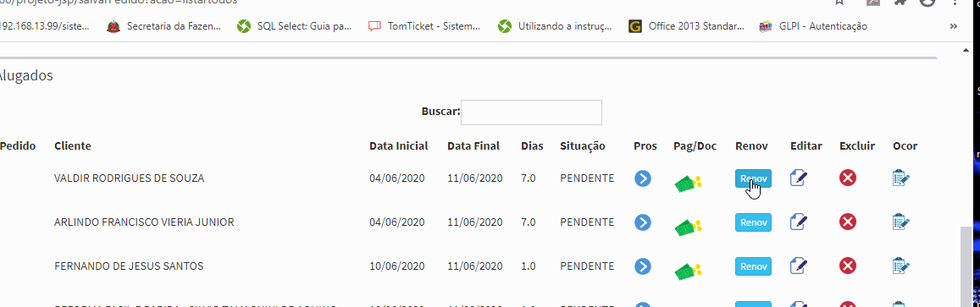Click Renov button for Valdir Rodrigues de Souza
The image size is (980, 307).
[x=753, y=178]
